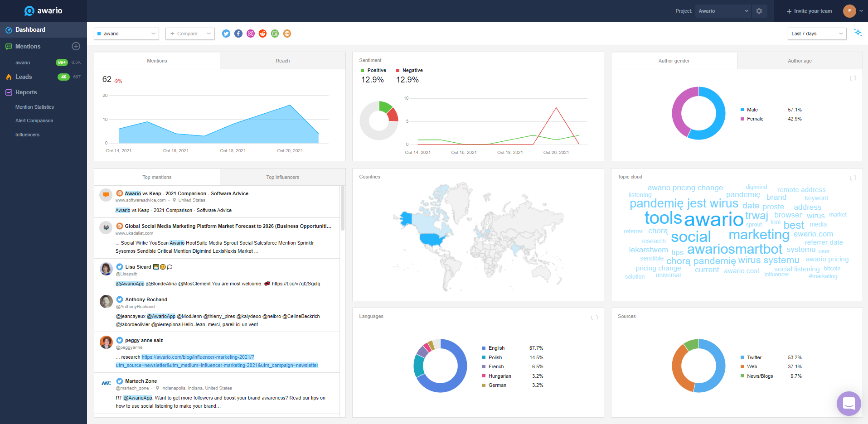Open the chat support widget

[x=849, y=403]
